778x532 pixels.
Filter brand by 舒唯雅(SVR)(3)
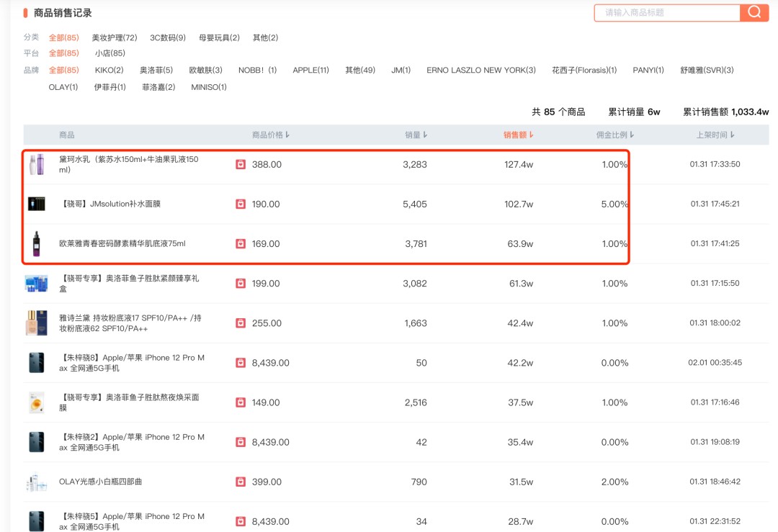tap(707, 70)
